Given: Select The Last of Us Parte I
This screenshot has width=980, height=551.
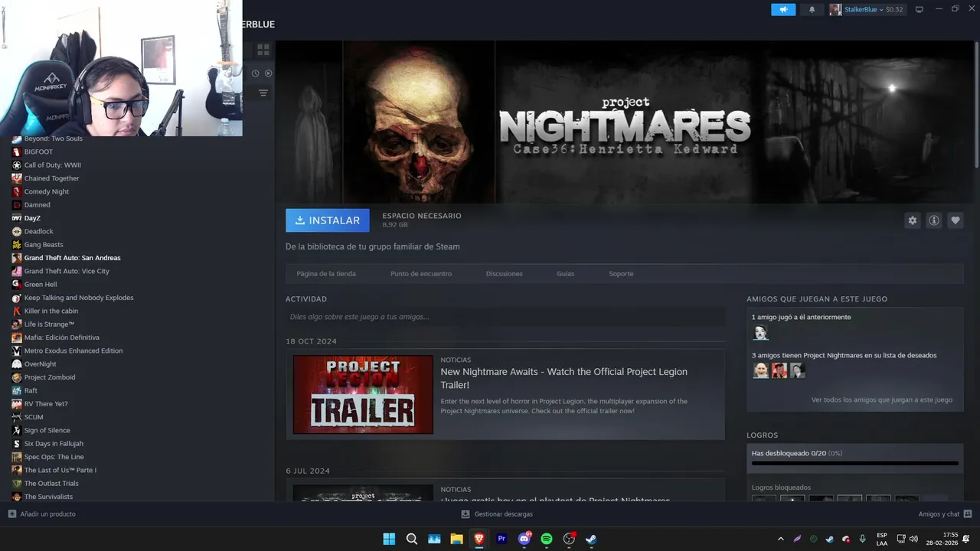Looking at the screenshot, I should [60, 470].
